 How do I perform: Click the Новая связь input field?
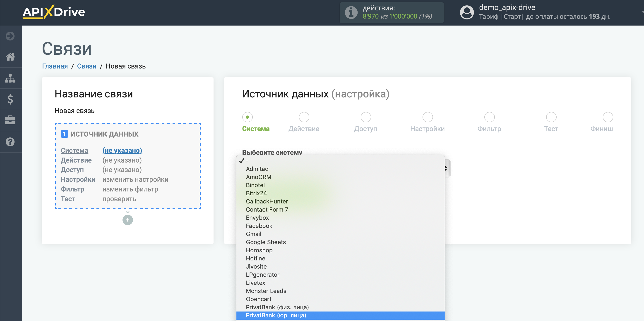(127, 111)
